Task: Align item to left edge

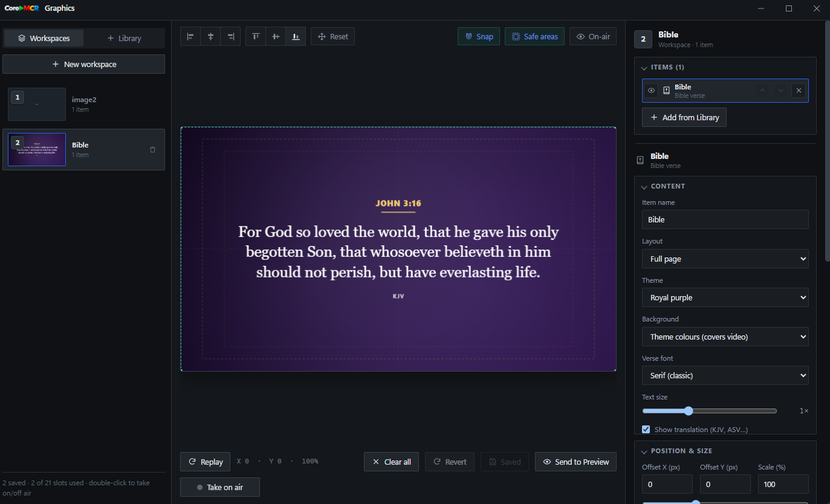Action: point(190,37)
